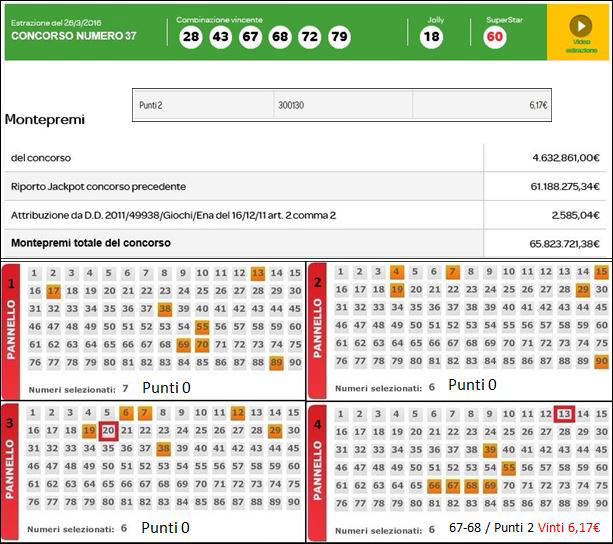The image size is (613, 544).
Task: Click highlighted number 89 in Pannello 1
Action: click(276, 362)
